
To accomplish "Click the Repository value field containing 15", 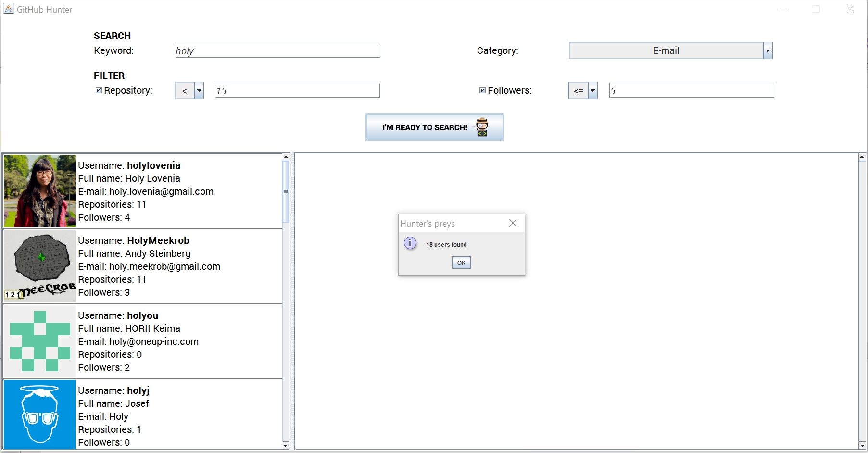I will (x=297, y=90).
